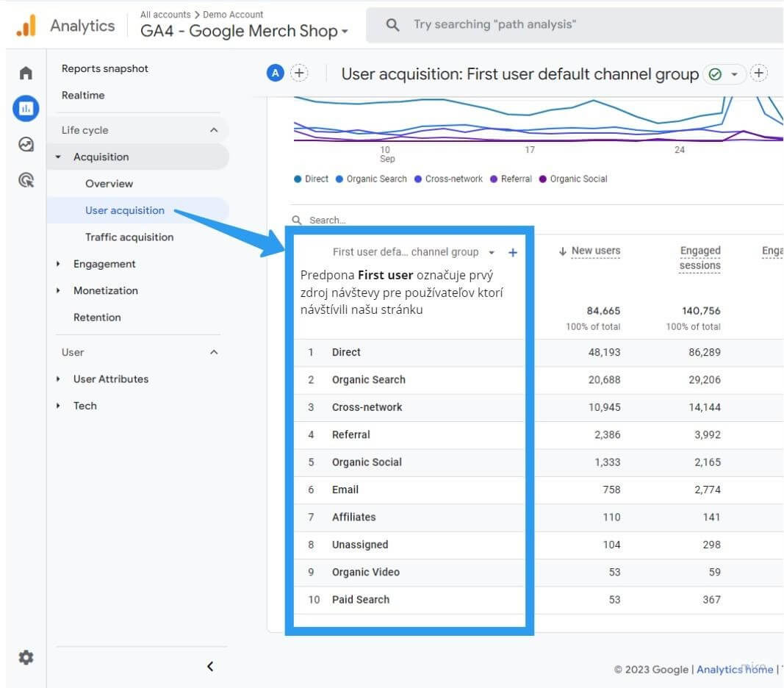Click the All Users segment badge A
Screen dimensions: 784x688
[275, 73]
